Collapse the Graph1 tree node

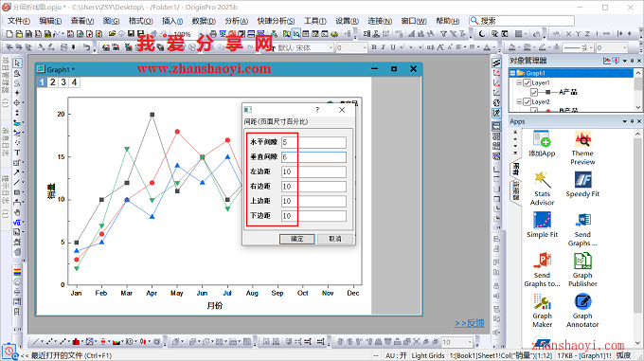click(512, 73)
